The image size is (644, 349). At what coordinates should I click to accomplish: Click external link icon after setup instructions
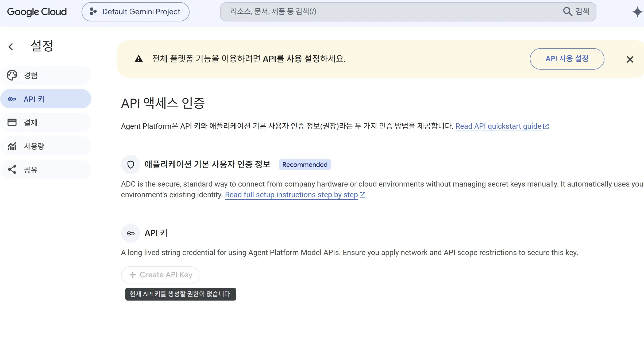pyautogui.click(x=363, y=195)
